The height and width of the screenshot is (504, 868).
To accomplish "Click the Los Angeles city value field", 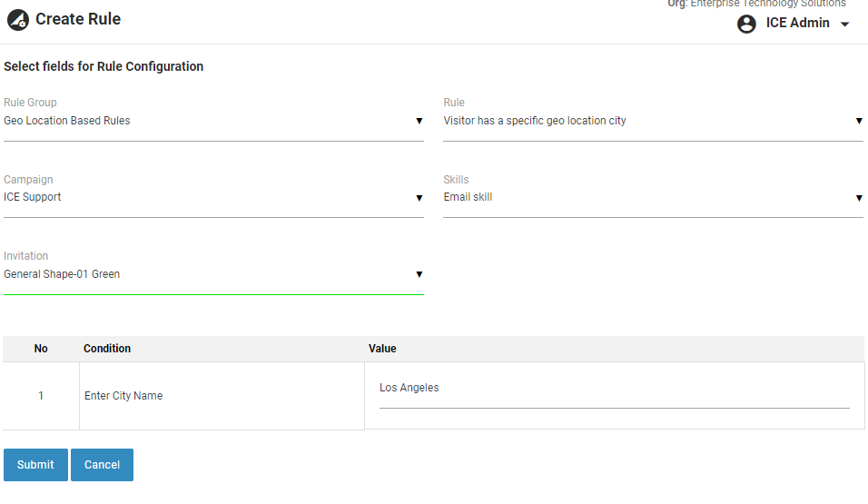I will point(614,389).
